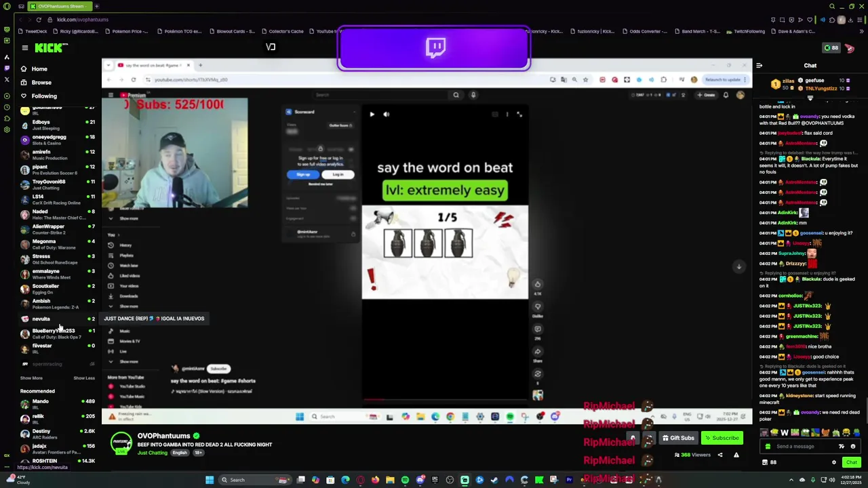The width and height of the screenshot is (868, 488).
Task: Open the Kick hamburger menu
Action: tap(25, 47)
